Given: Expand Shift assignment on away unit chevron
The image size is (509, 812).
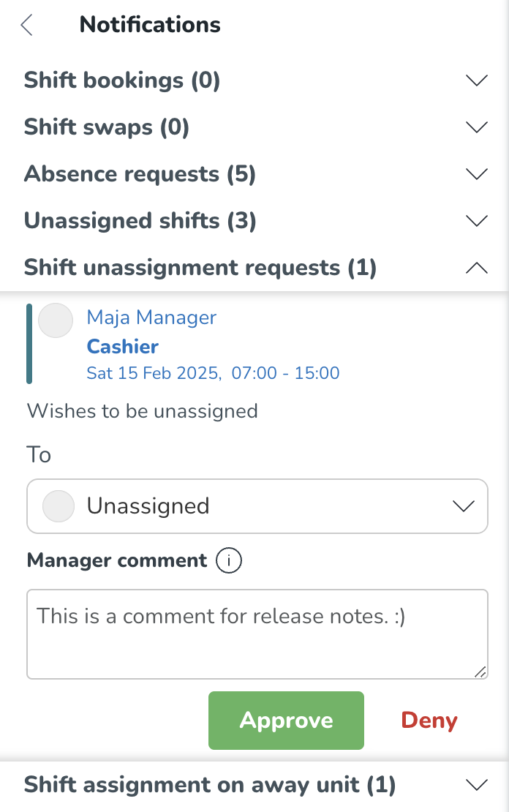Looking at the screenshot, I should (x=476, y=784).
